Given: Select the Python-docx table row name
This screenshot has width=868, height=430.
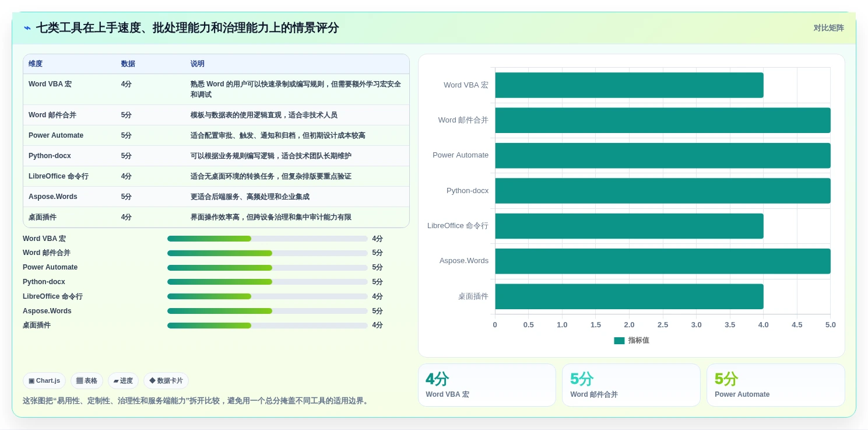Looking at the screenshot, I should pos(50,156).
